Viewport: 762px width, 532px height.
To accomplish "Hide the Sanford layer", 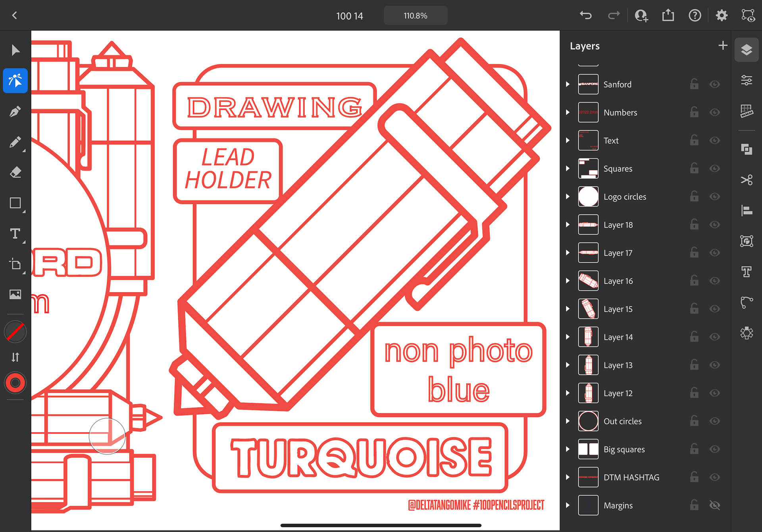I will pyautogui.click(x=715, y=84).
